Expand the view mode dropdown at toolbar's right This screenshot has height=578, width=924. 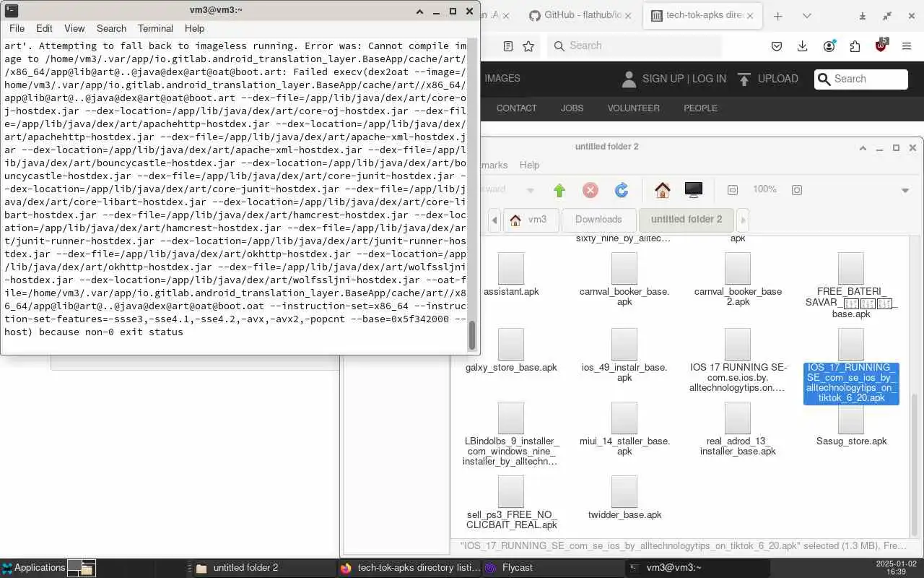click(905, 191)
